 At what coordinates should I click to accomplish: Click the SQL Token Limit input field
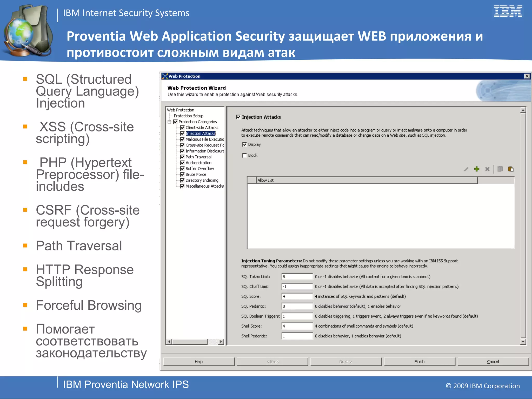tap(297, 277)
